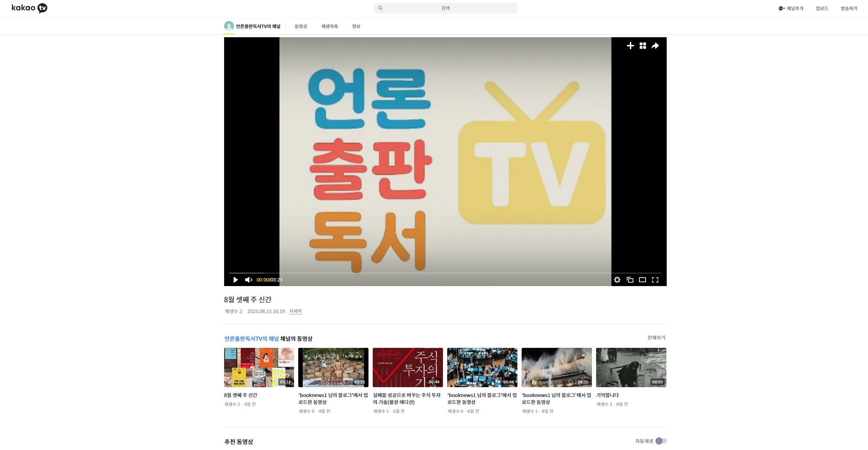Switch to theater mode view
Viewport: 868px width, 450px height.
(x=642, y=280)
